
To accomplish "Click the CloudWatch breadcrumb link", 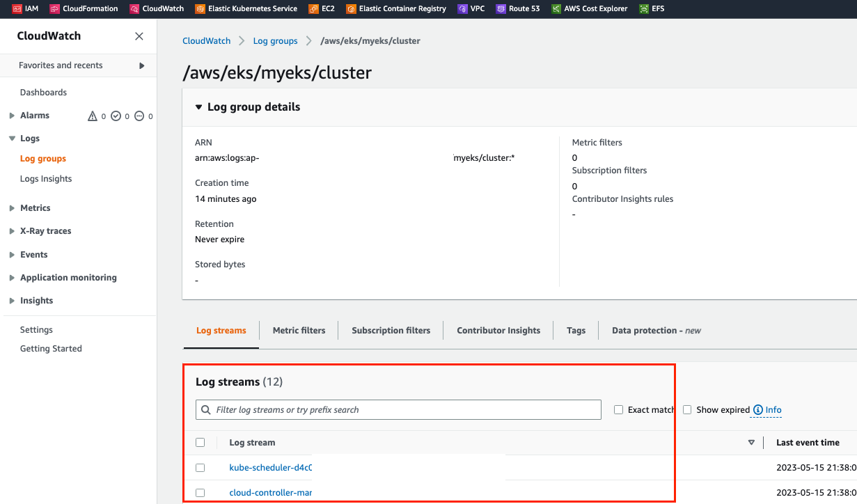I will (206, 41).
